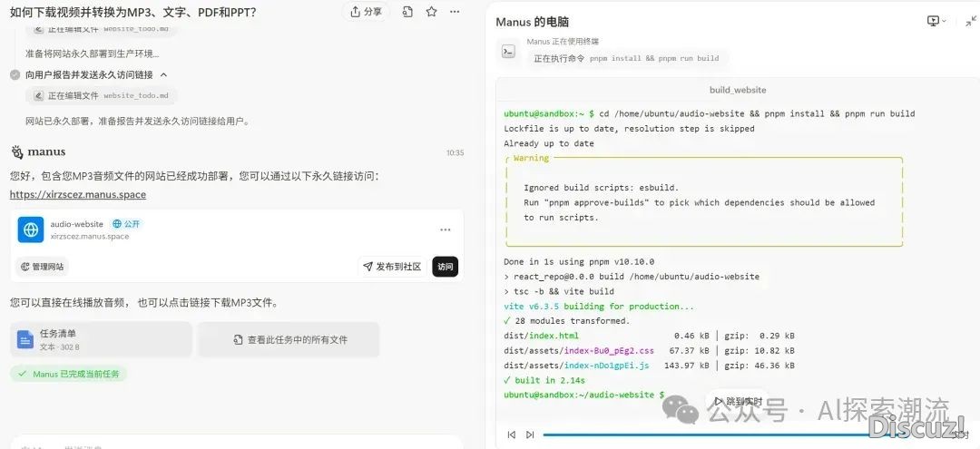
Task: Open the 任务清单 file card
Action: [x=102, y=340]
